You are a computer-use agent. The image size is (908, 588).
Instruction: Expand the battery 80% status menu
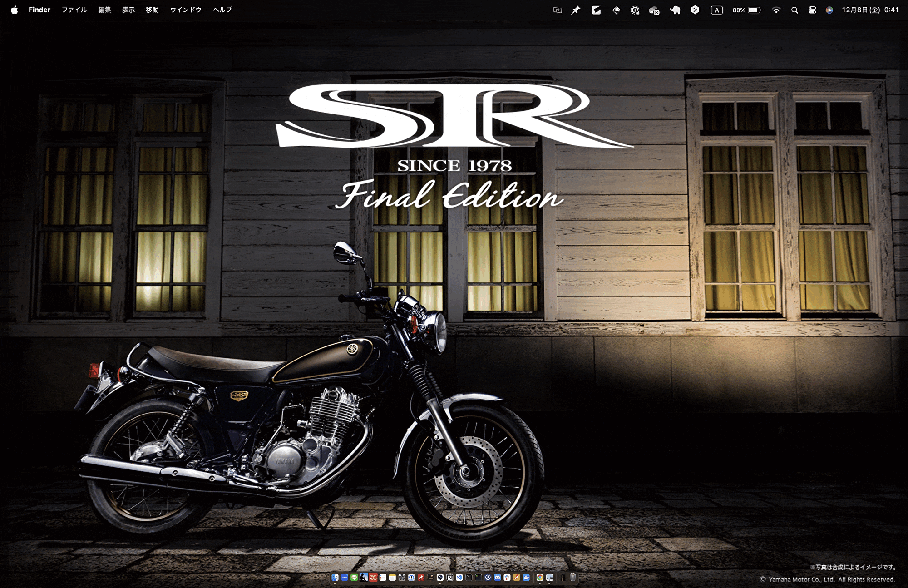pyautogui.click(x=747, y=10)
